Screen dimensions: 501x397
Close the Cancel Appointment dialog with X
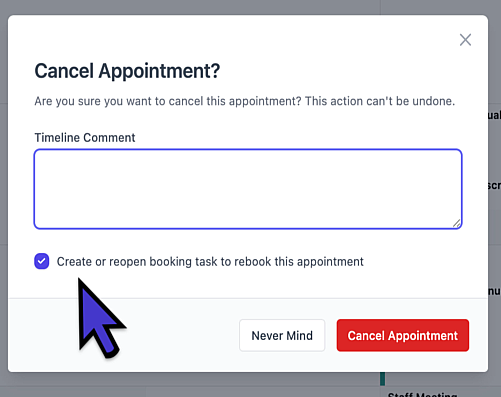point(465,40)
